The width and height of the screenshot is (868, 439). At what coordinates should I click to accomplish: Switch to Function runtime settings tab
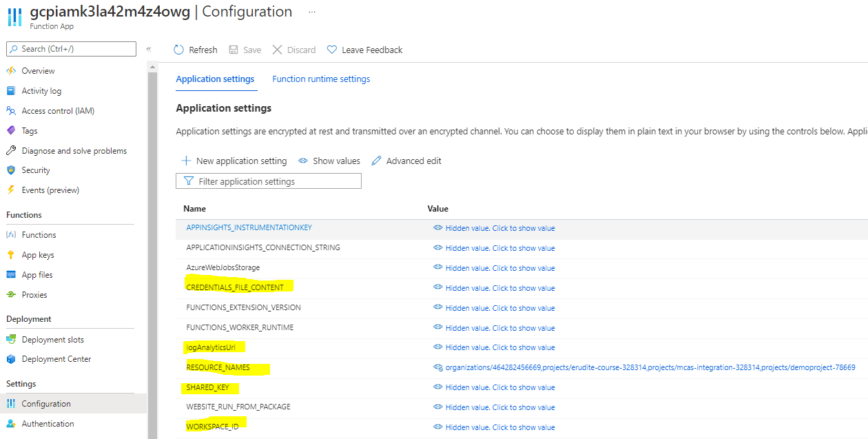pos(320,79)
